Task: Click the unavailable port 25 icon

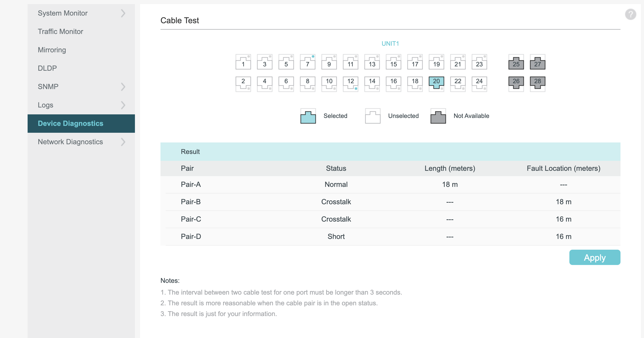Action: 516,63
